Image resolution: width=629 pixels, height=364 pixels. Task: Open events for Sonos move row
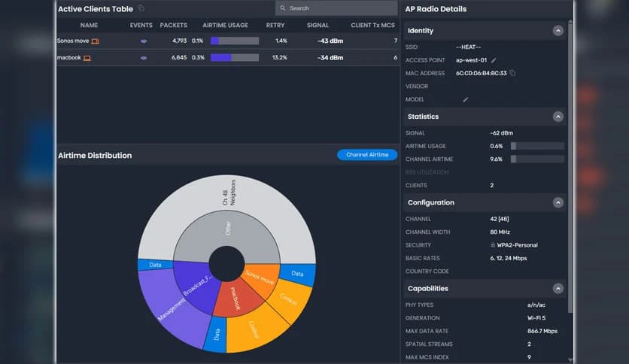click(x=144, y=41)
